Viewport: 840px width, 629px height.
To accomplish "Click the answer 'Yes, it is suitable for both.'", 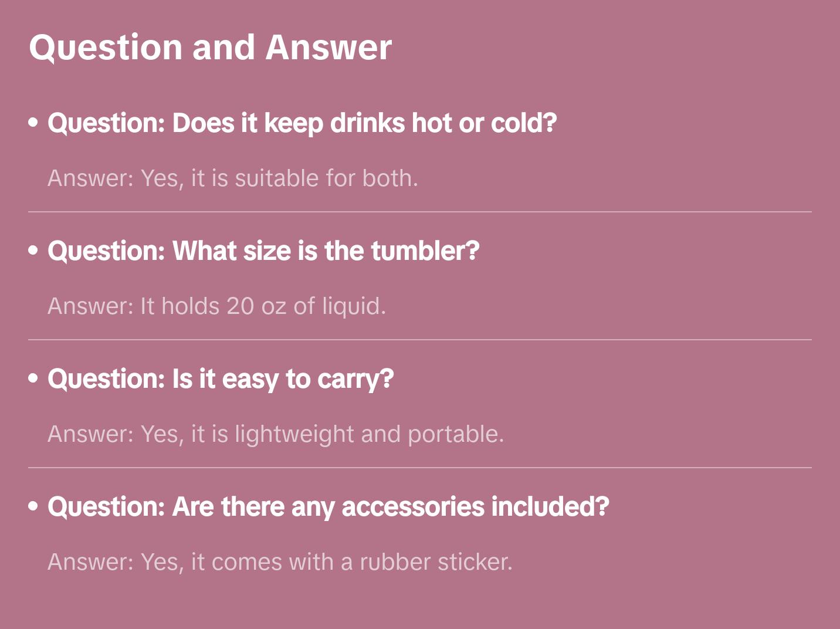I will click(x=233, y=178).
